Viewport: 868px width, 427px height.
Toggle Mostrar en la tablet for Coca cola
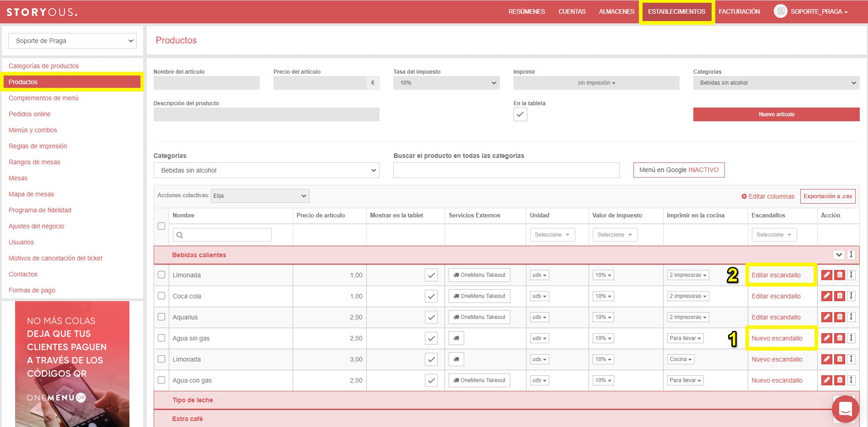tap(431, 296)
